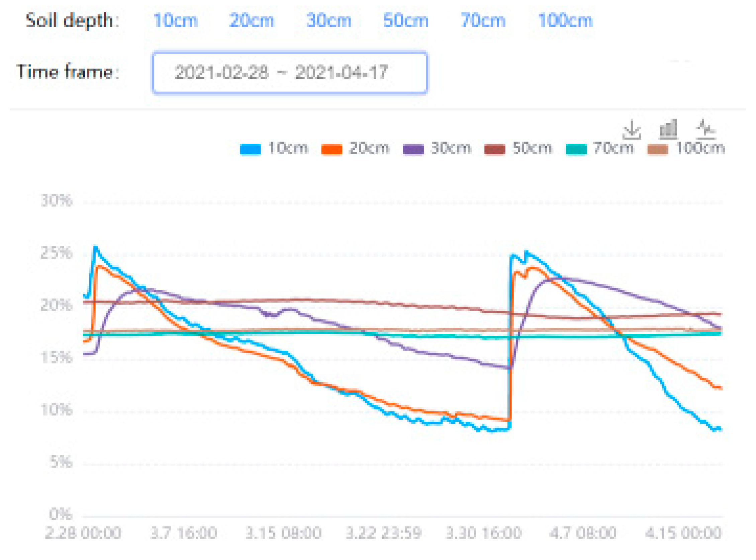
Task: Select the 10cm soil depth link
Action: pos(176,20)
